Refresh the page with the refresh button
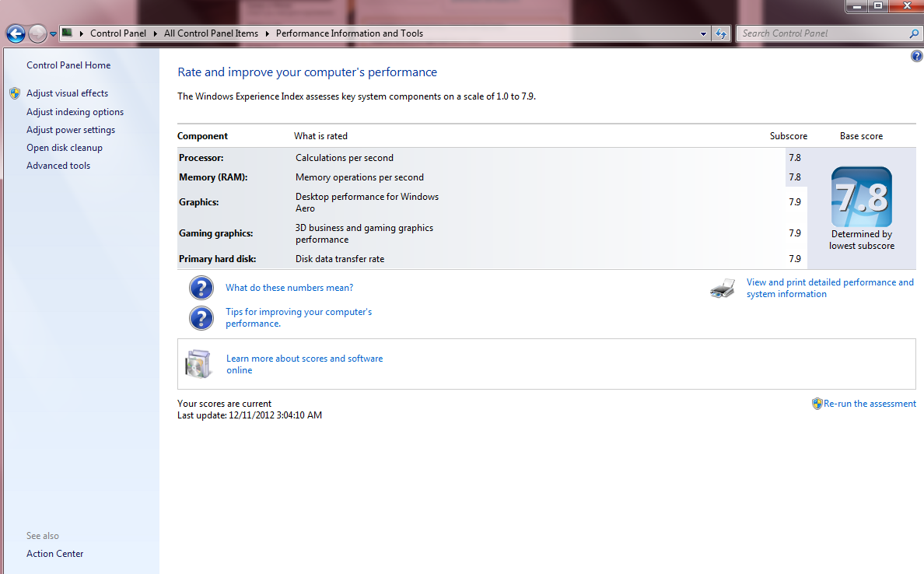Screen dimensions: 924x574 coord(721,33)
